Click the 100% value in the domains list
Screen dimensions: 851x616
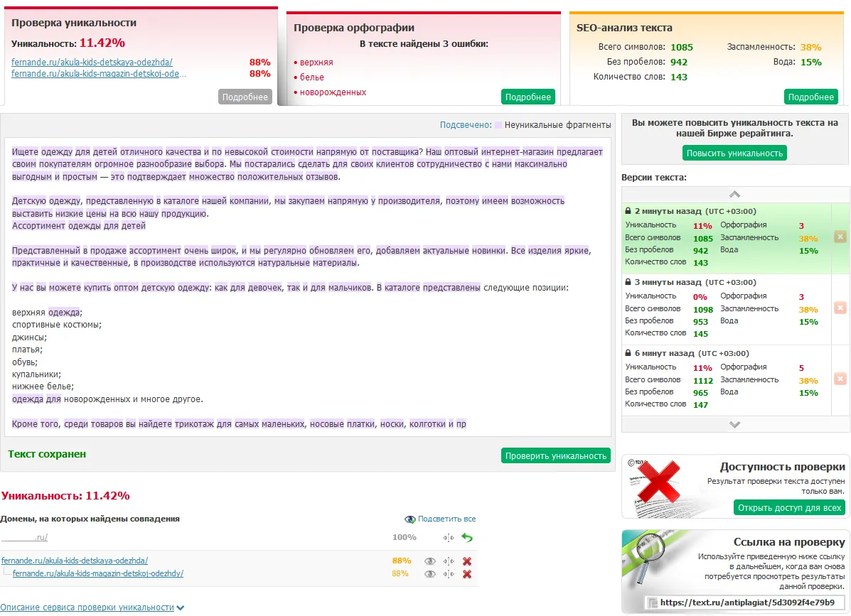tap(405, 537)
